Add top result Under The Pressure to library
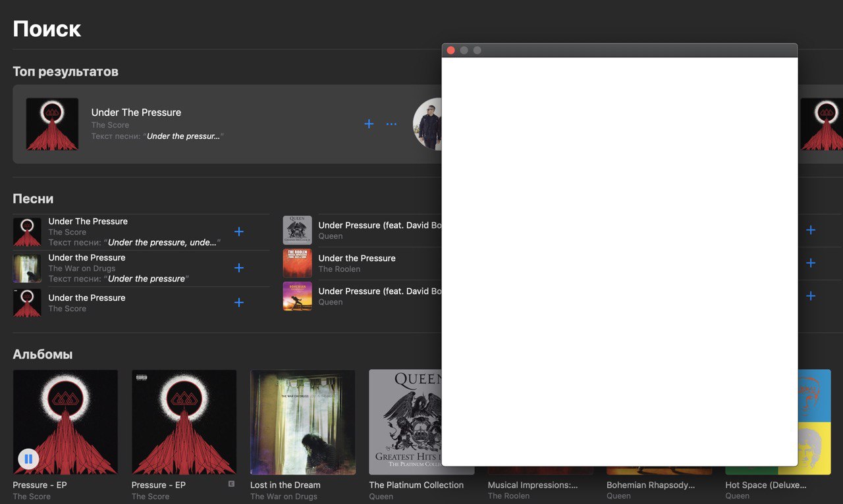Image resolution: width=843 pixels, height=504 pixels. click(x=369, y=124)
